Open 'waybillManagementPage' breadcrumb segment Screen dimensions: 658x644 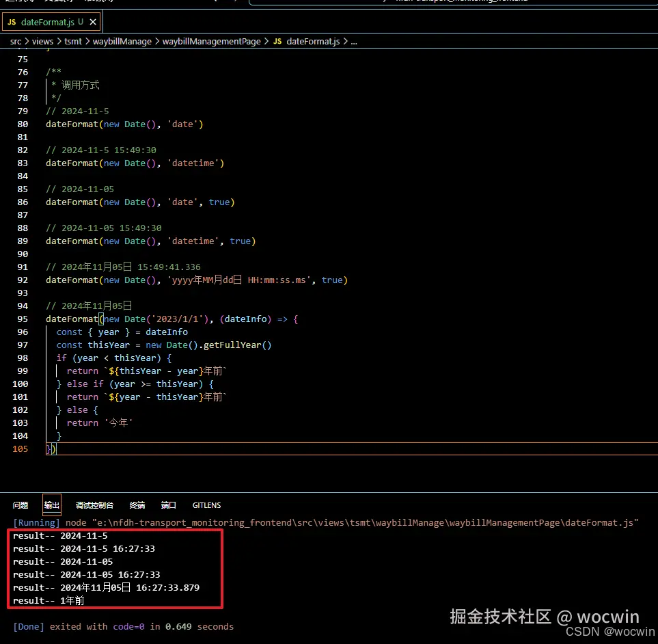tap(212, 41)
